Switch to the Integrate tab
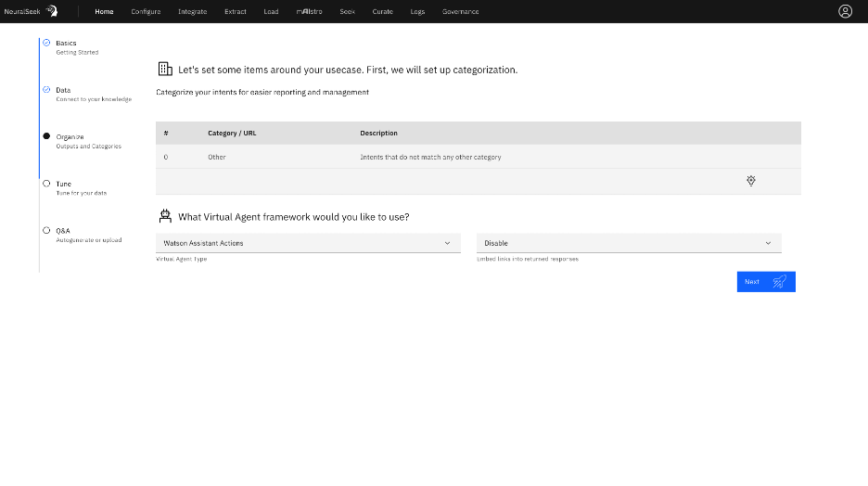 pos(192,12)
